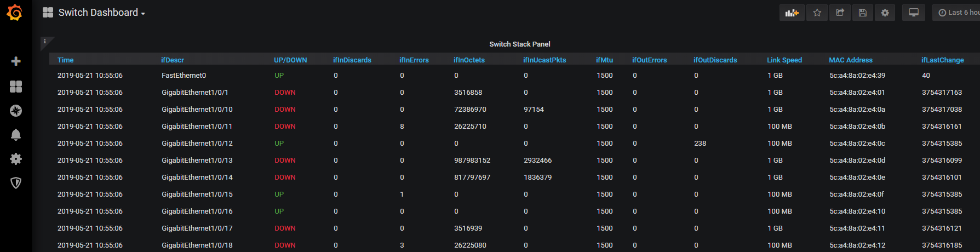Click the ifInOctets value 3516939
The height and width of the screenshot is (252, 980).
click(468, 228)
